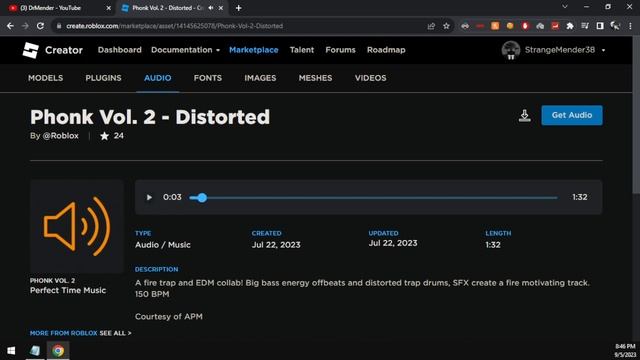Go forward with the browser forward arrow
This screenshot has height=360, width=640.
(25, 26)
